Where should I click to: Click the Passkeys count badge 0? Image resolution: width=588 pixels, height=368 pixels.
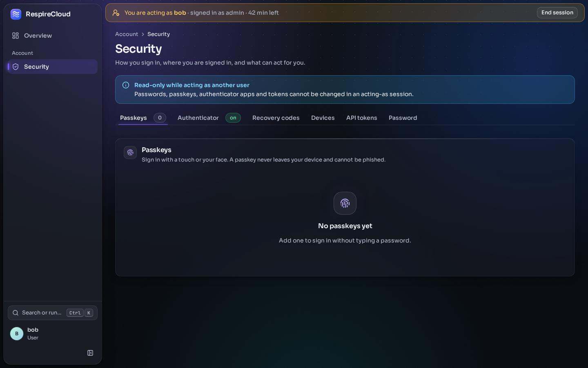click(160, 118)
